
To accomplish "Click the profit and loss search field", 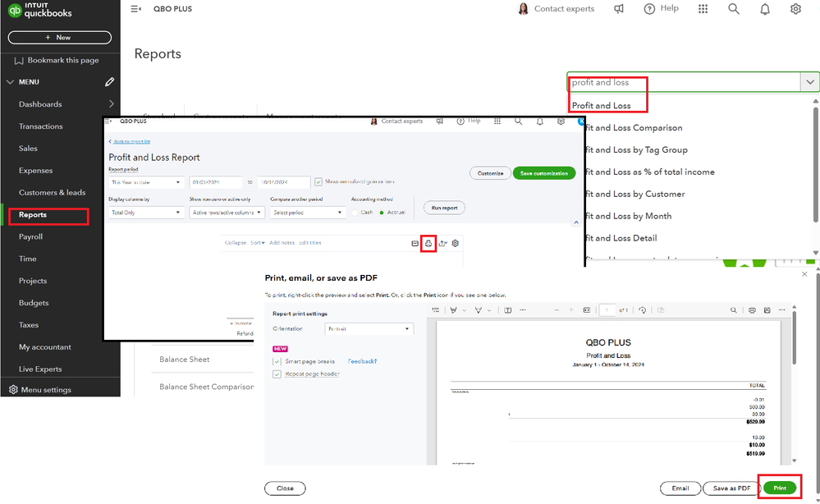I will click(684, 82).
